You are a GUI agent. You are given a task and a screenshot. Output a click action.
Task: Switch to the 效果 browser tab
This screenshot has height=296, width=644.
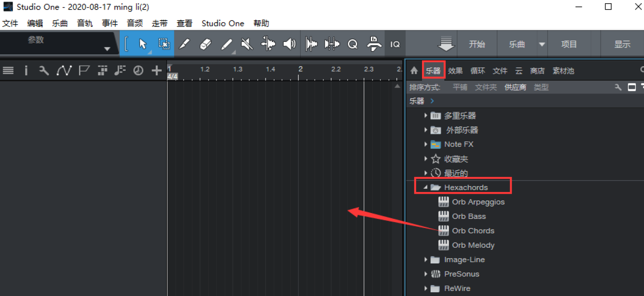(455, 71)
